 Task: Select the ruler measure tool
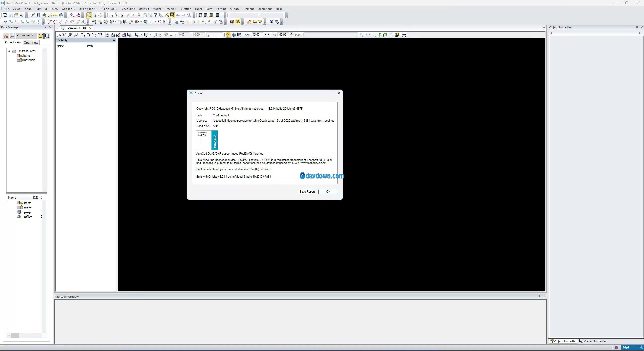pyautogui.click(x=55, y=15)
